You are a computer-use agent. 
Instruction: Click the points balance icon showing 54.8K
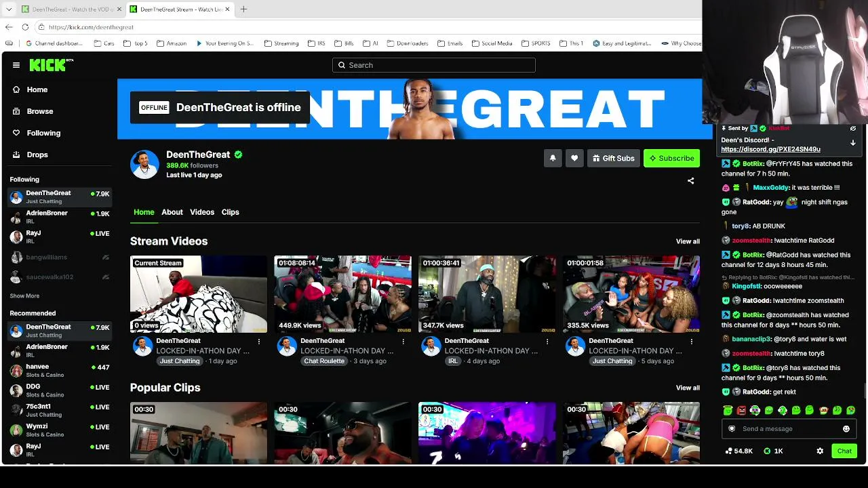click(729, 451)
